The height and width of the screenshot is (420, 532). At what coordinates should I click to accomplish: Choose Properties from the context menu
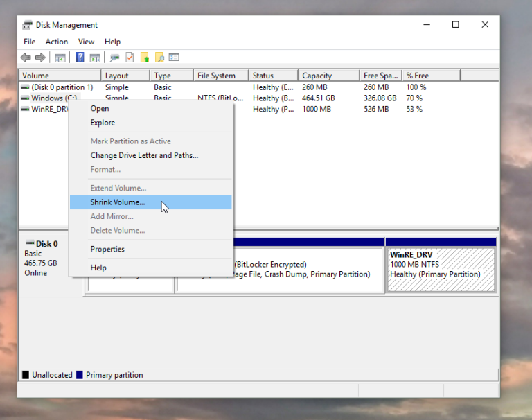(x=150, y=250)
